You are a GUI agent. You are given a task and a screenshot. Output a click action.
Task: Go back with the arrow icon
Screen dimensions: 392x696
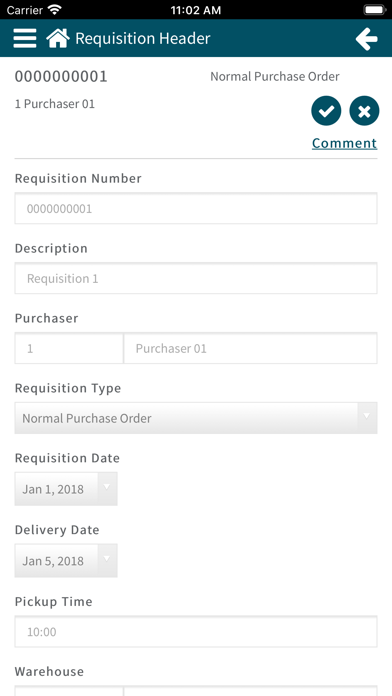click(367, 39)
